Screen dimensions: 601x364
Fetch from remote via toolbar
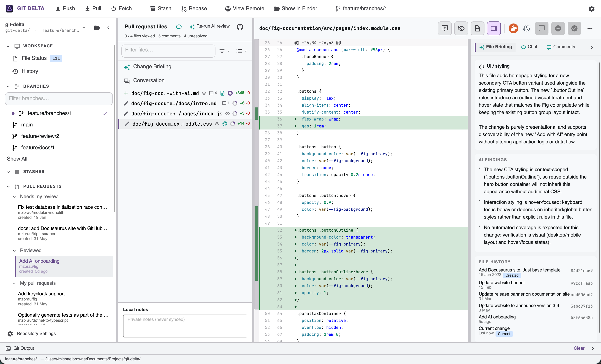click(121, 9)
